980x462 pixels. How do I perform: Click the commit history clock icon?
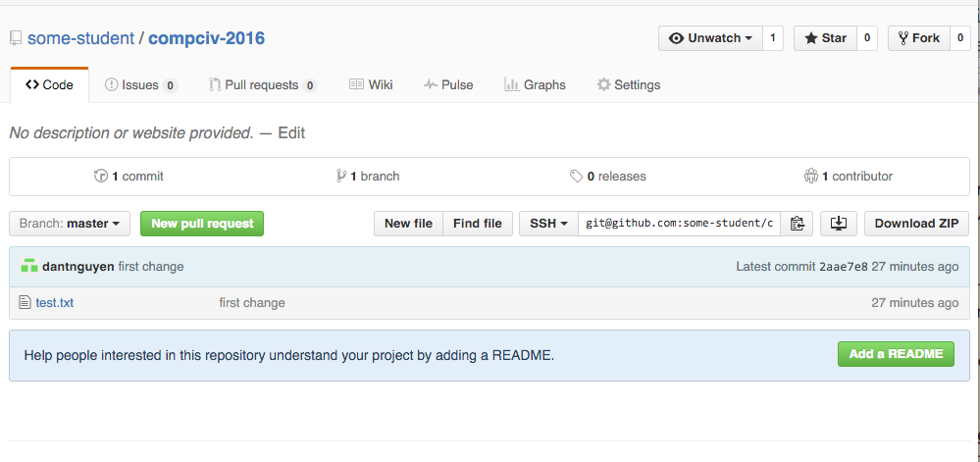(101, 177)
